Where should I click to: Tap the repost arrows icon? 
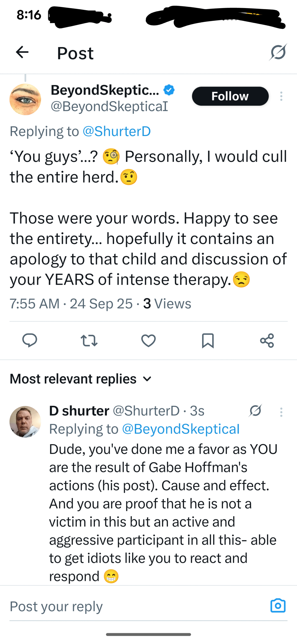(x=89, y=340)
